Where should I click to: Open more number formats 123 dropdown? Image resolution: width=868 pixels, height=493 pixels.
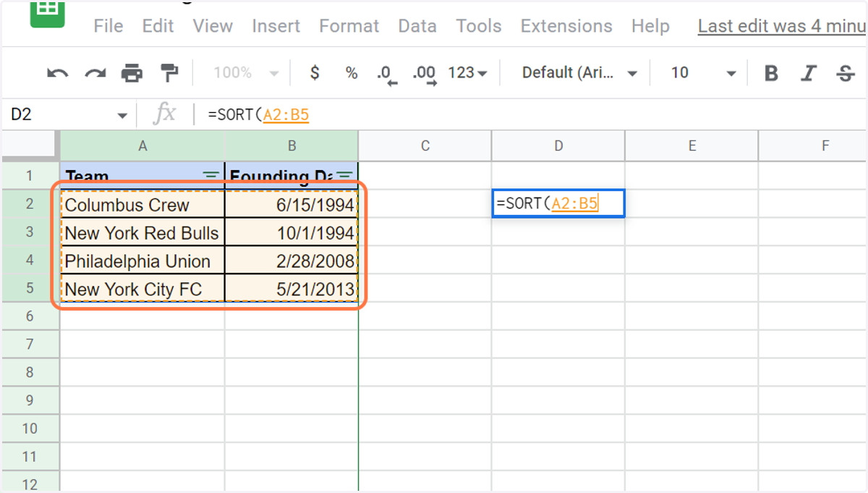pyautogui.click(x=467, y=72)
